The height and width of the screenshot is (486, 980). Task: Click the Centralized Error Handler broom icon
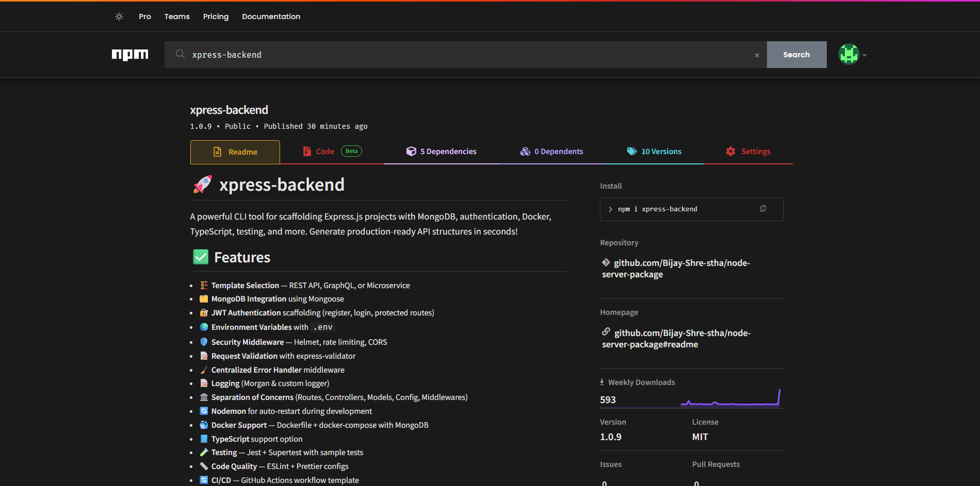(204, 370)
